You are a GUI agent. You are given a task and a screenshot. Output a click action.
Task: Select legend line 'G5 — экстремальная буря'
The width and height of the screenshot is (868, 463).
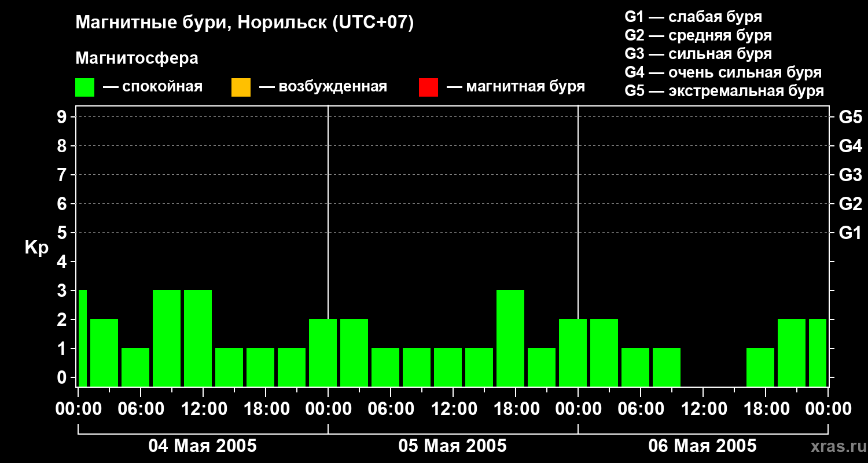[x=724, y=91]
